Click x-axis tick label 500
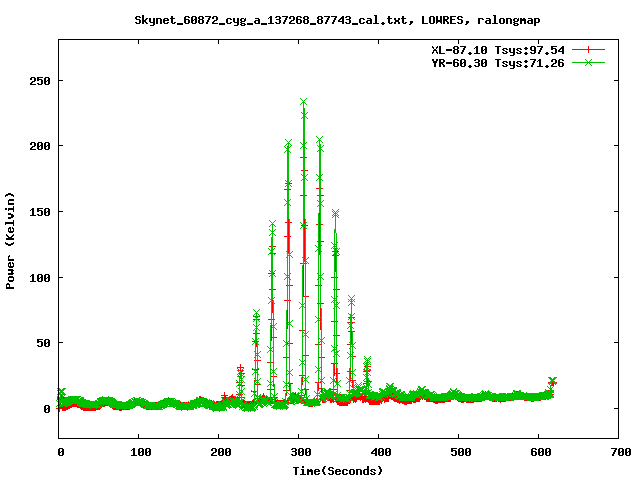This screenshot has height=480, width=640. point(461,452)
